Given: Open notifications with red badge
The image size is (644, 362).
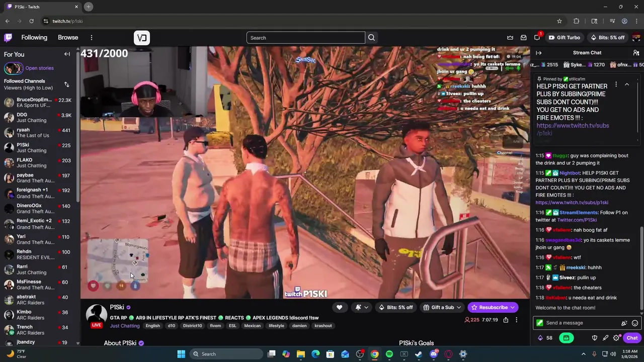Looking at the screenshot, I should (x=537, y=37).
